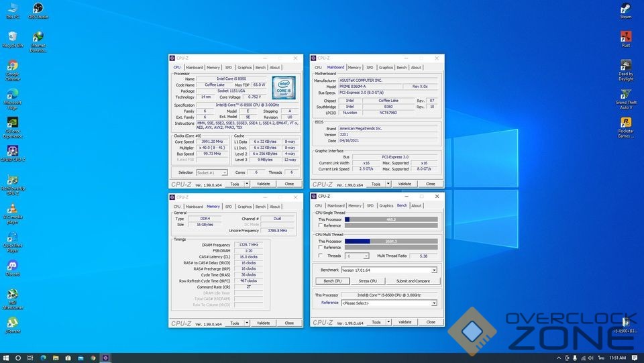644x363 pixels.
Task: Click the Intel Core i5 logo badge
Action: tap(283, 87)
